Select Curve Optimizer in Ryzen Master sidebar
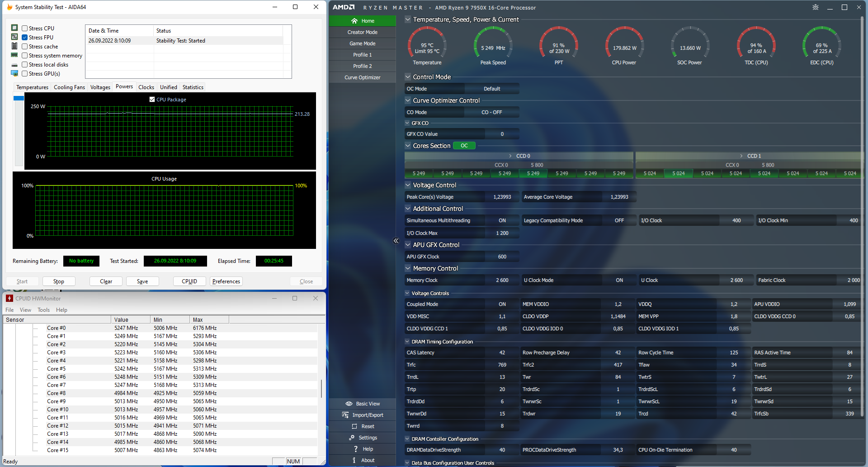The height and width of the screenshot is (467, 868). tap(363, 77)
